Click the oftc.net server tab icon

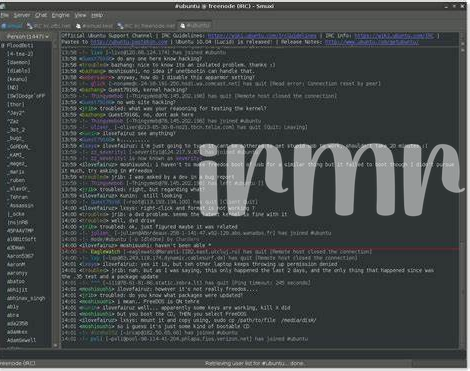point(30,26)
